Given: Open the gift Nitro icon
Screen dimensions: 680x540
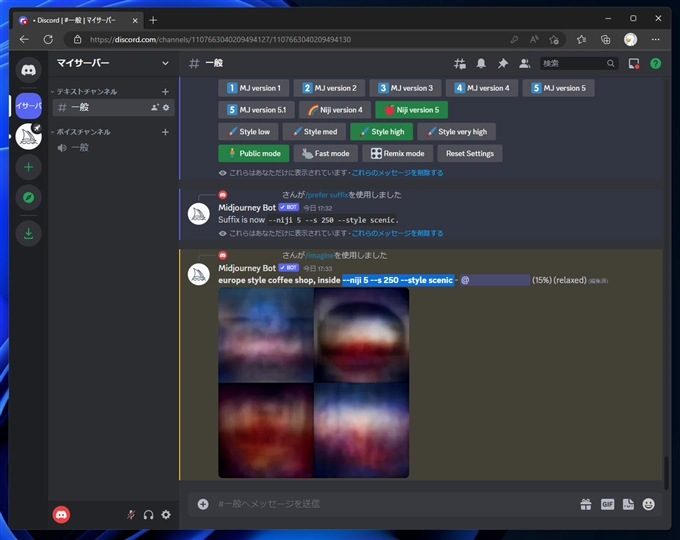Looking at the screenshot, I should point(586,504).
